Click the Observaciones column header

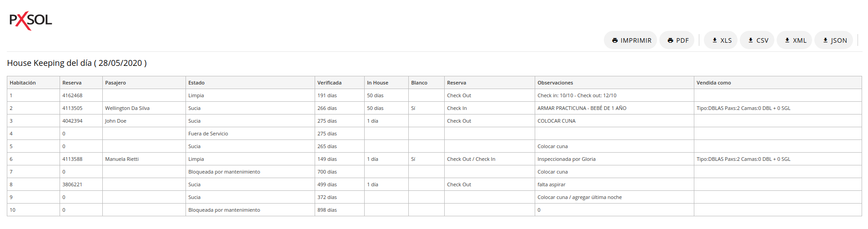[555, 83]
